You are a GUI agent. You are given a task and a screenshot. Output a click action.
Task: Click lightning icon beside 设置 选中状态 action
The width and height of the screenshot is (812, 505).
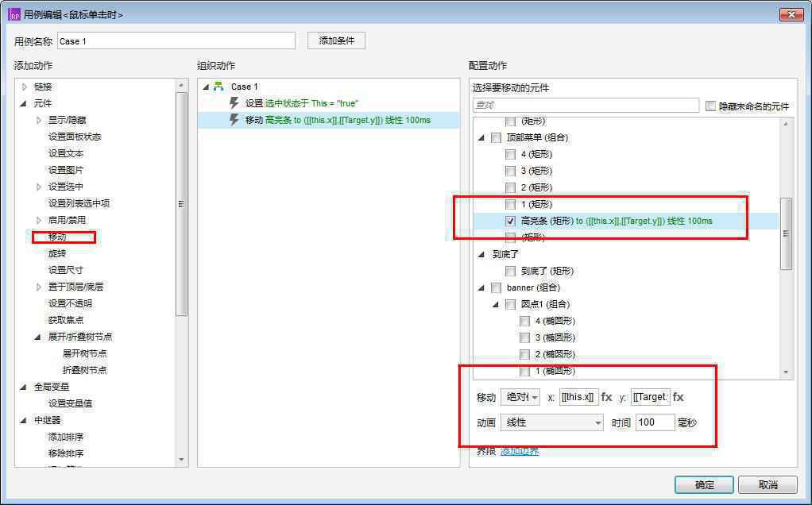point(234,103)
